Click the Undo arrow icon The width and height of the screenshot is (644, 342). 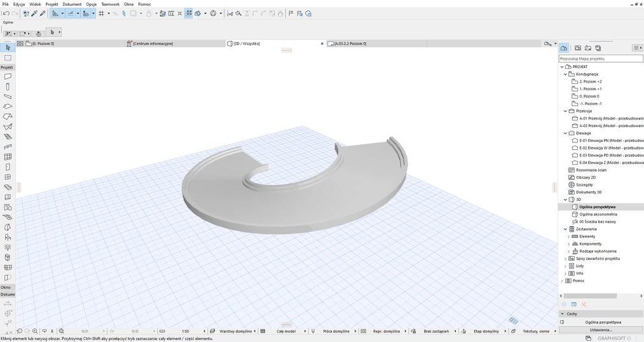[6, 13]
